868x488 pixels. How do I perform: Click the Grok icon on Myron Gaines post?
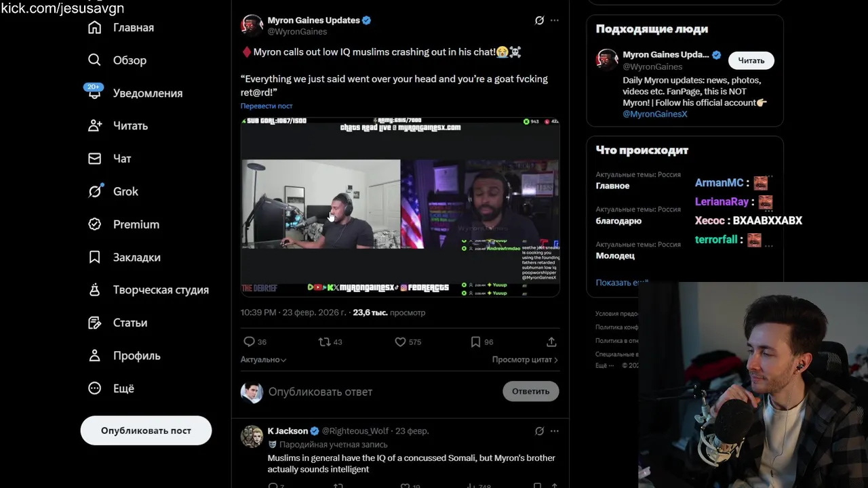(x=539, y=20)
